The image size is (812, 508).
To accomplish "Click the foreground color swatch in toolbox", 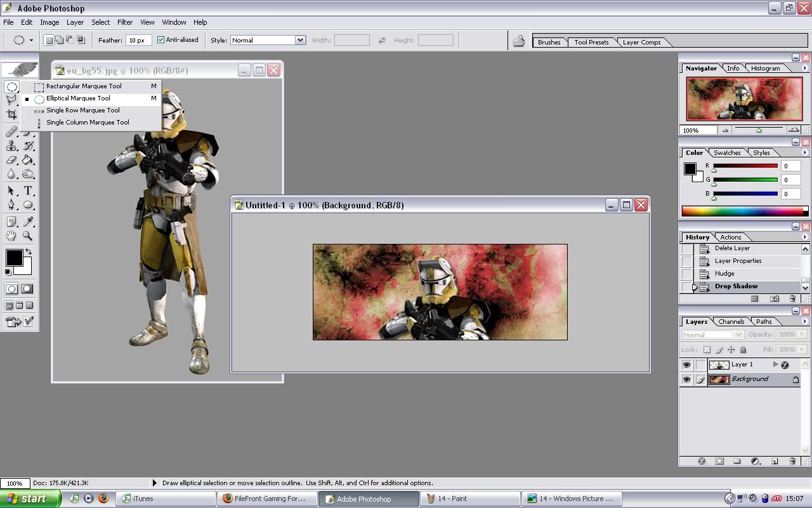I will pyautogui.click(x=14, y=257).
